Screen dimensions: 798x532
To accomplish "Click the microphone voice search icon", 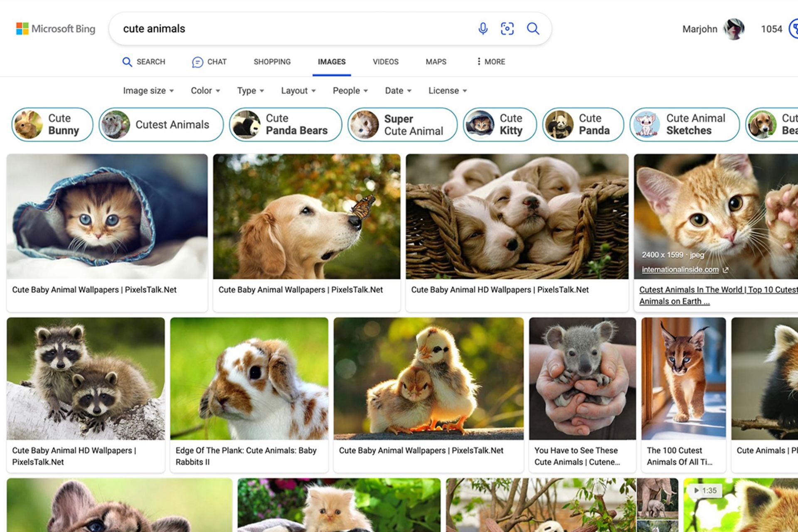I will tap(483, 29).
